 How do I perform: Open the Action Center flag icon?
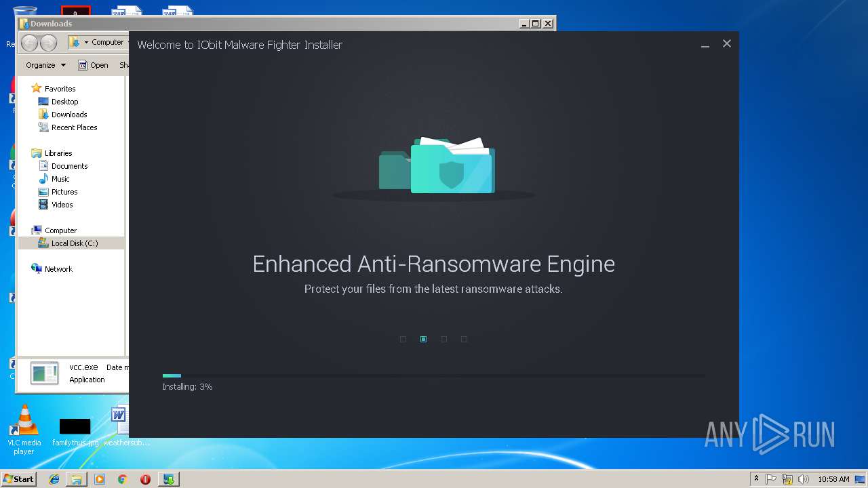(x=772, y=479)
